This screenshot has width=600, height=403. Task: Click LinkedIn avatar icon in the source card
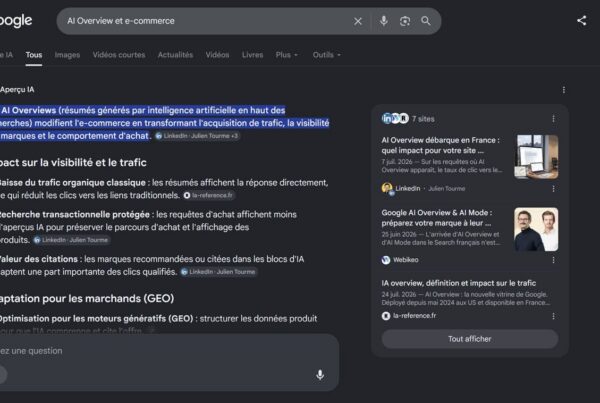click(387, 188)
